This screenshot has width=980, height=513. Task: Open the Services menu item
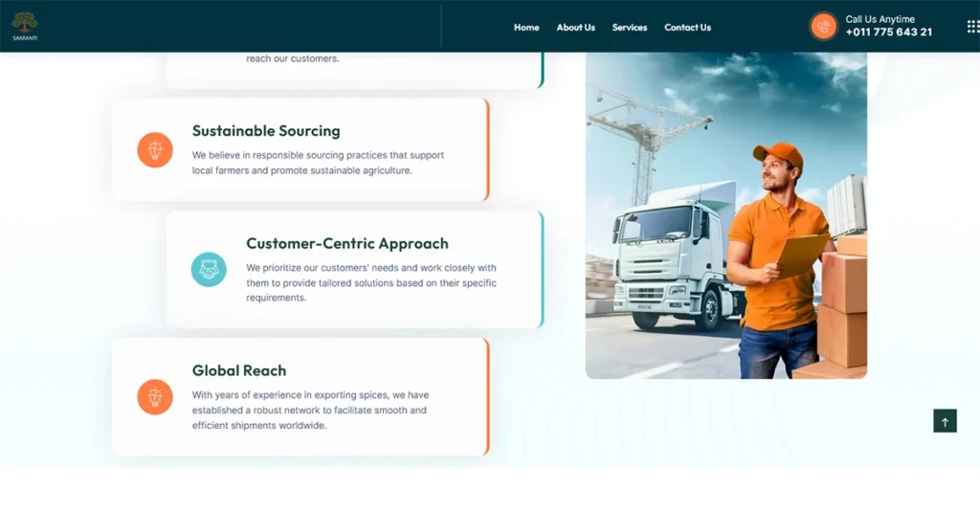[x=630, y=28]
